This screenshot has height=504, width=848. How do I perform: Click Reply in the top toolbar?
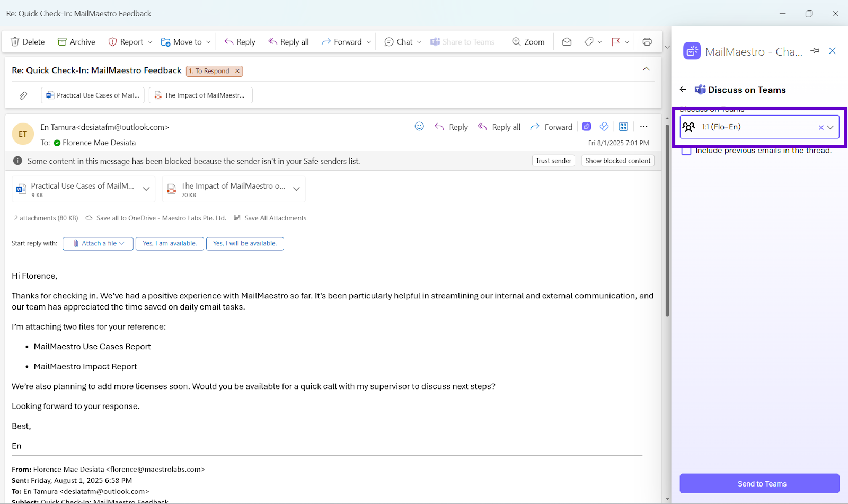pyautogui.click(x=240, y=42)
